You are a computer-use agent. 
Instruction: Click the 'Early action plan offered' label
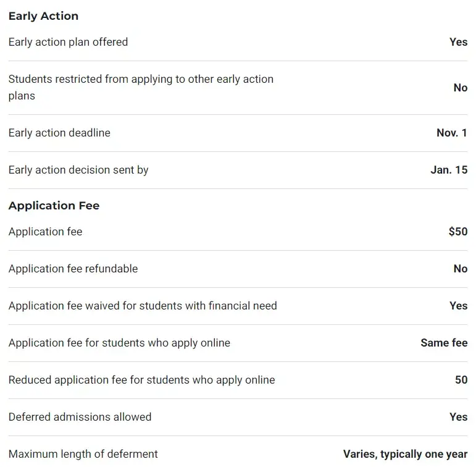pos(68,42)
